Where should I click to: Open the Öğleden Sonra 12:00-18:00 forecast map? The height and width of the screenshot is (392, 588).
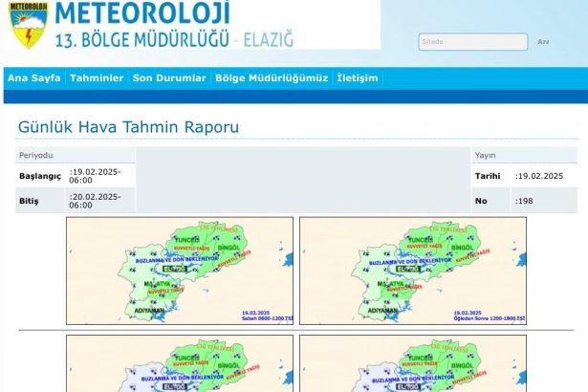[x=412, y=271]
